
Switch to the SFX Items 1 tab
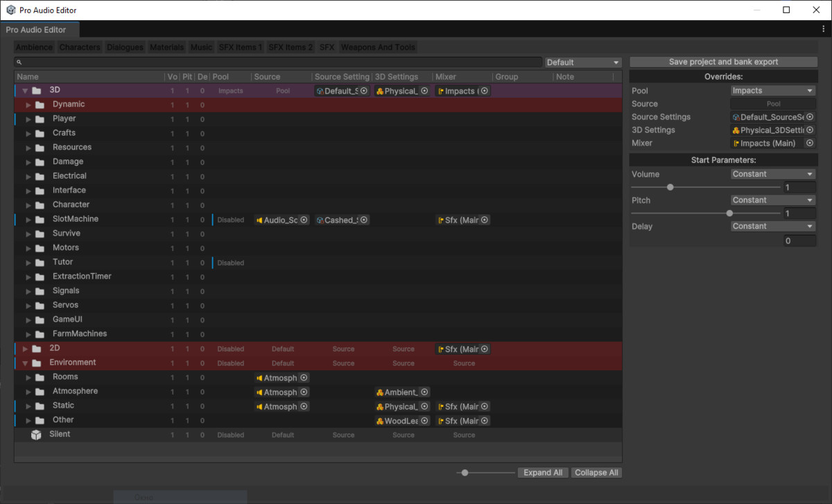(x=240, y=46)
